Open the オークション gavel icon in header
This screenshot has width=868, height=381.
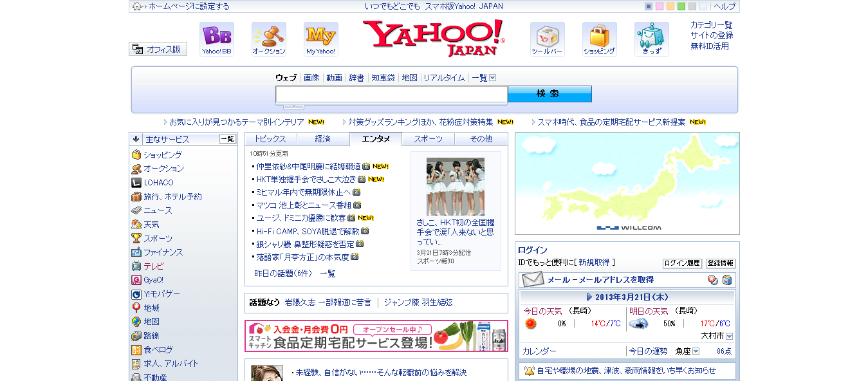pos(269,39)
